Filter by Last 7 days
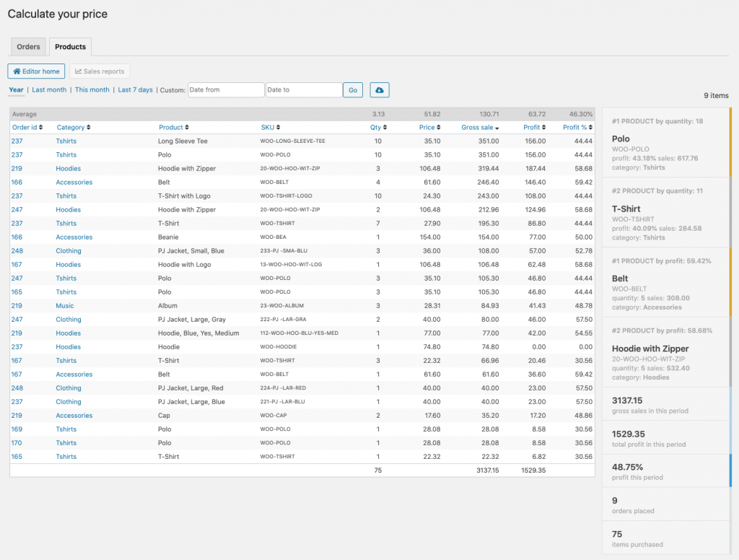This screenshot has height=560, width=739. (135, 89)
